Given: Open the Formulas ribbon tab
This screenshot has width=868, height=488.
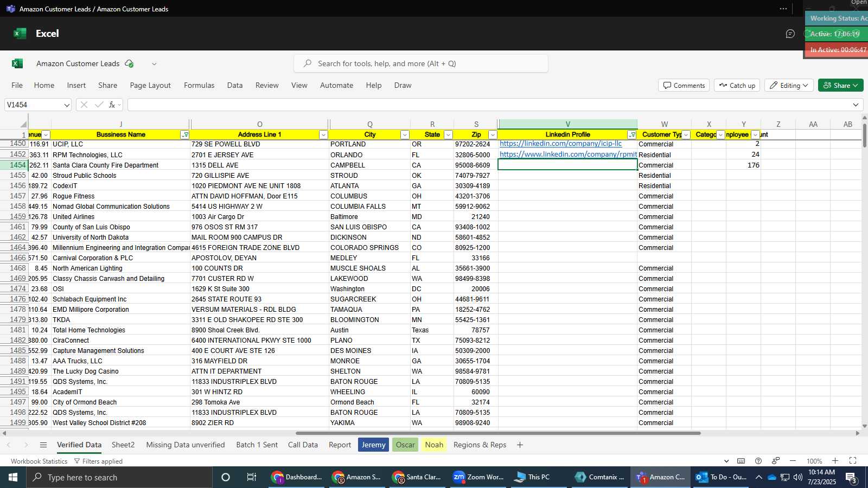Looking at the screenshot, I should [x=199, y=85].
